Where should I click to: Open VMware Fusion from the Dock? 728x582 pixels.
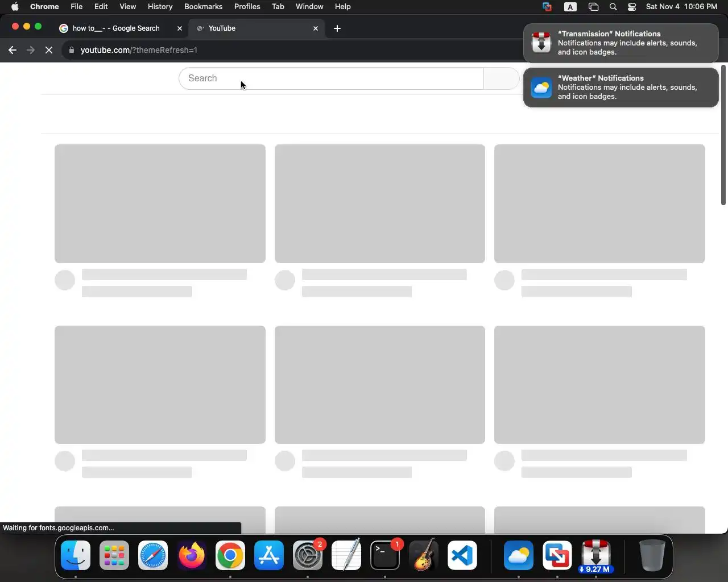point(557,555)
